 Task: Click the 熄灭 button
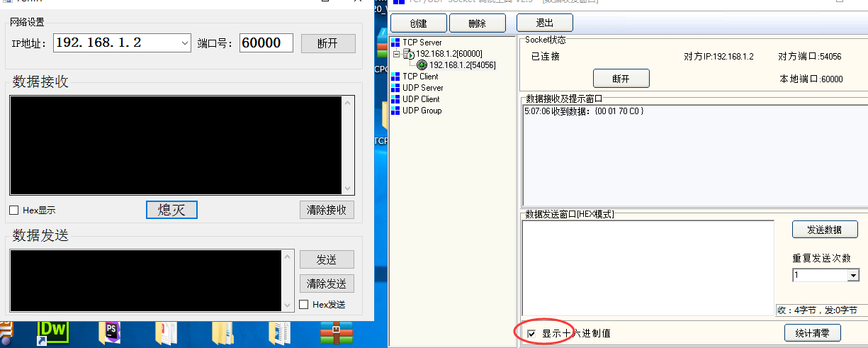171,210
